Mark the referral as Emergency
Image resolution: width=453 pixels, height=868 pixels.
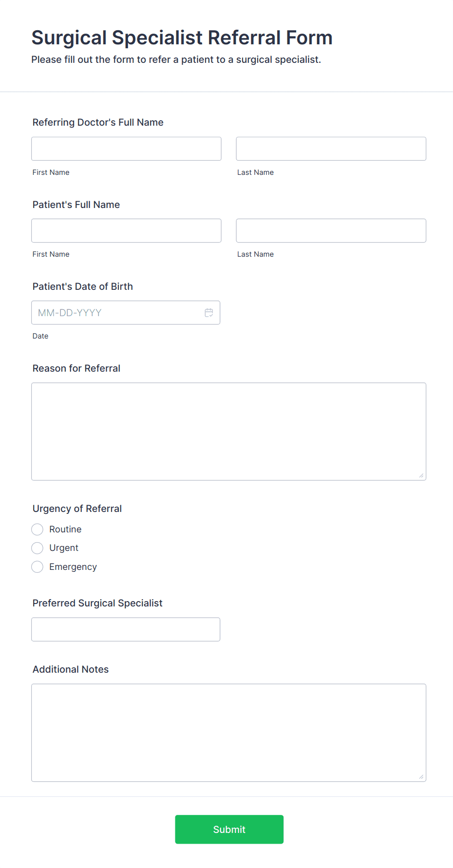click(x=38, y=567)
